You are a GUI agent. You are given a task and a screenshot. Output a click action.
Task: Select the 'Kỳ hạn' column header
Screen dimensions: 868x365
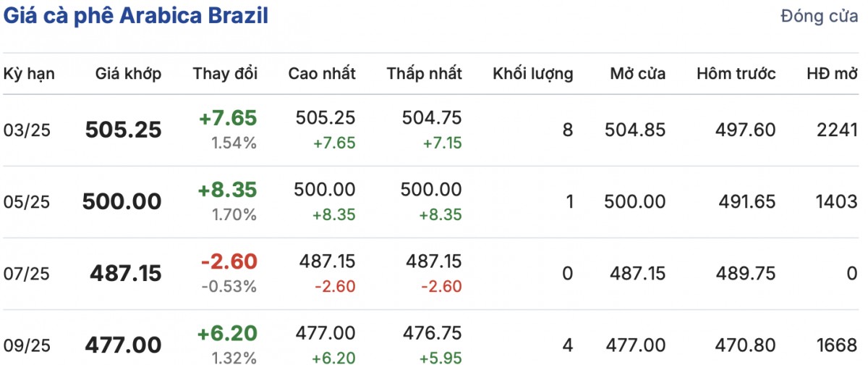tap(29, 73)
